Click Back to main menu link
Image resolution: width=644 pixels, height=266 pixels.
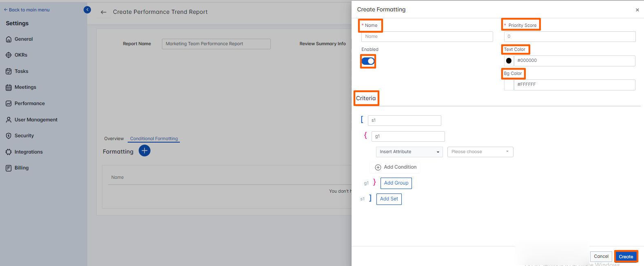(x=27, y=10)
